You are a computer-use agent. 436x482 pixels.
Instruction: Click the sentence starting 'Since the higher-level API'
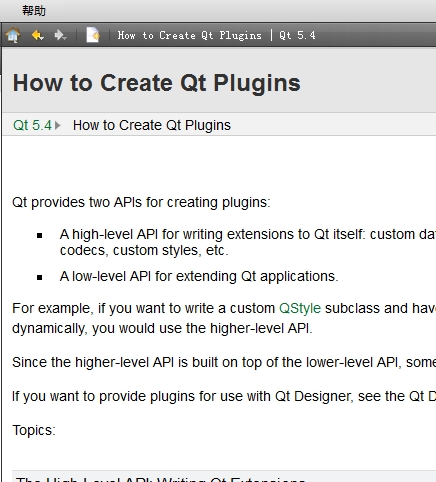click(x=224, y=362)
